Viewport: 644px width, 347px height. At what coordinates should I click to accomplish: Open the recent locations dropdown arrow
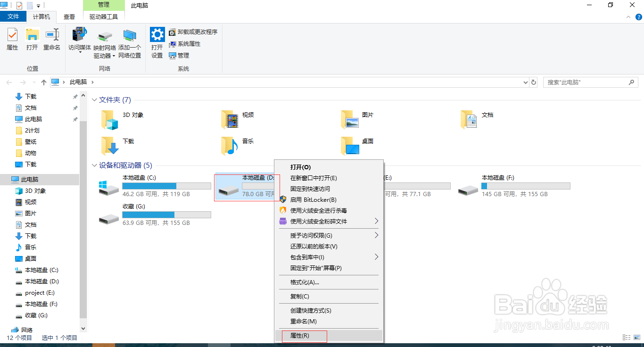33,82
